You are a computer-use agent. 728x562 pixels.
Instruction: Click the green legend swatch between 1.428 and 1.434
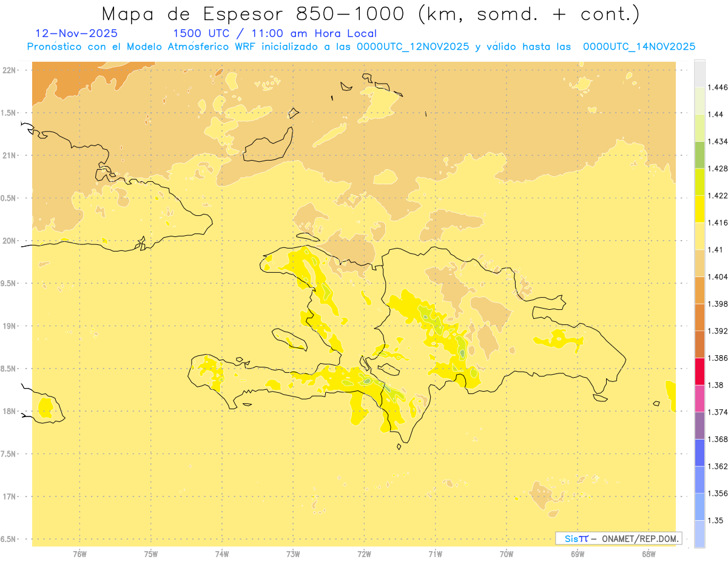point(699,155)
